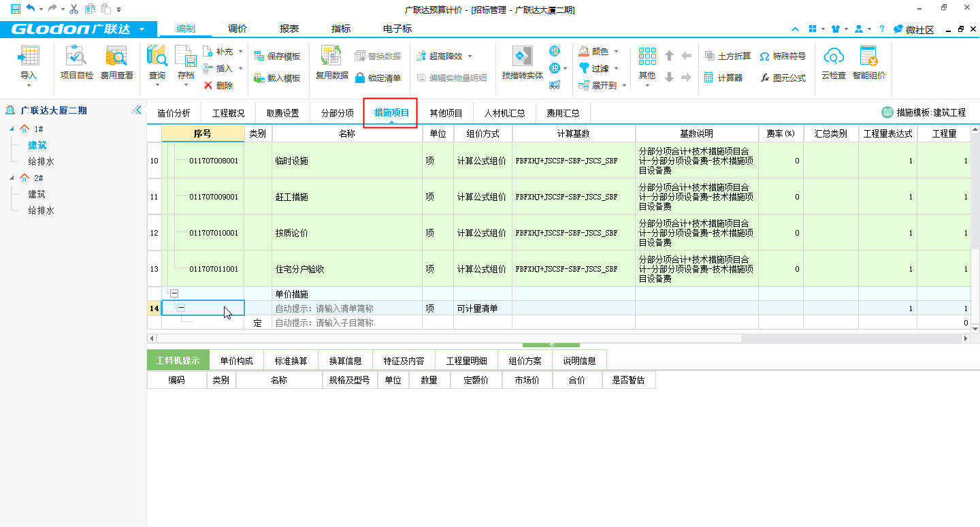Click the 云检查 cloud check icon
This screenshot has width=980, height=527.
coord(834,63)
